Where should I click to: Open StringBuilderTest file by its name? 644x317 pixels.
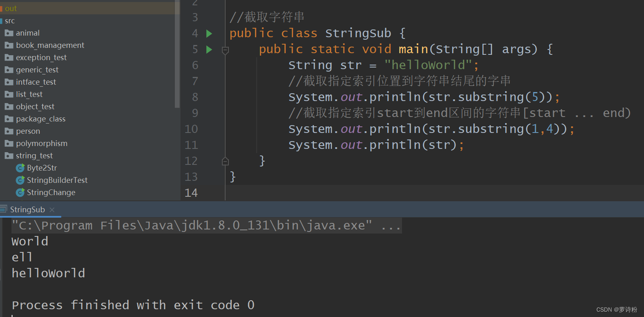click(x=57, y=180)
